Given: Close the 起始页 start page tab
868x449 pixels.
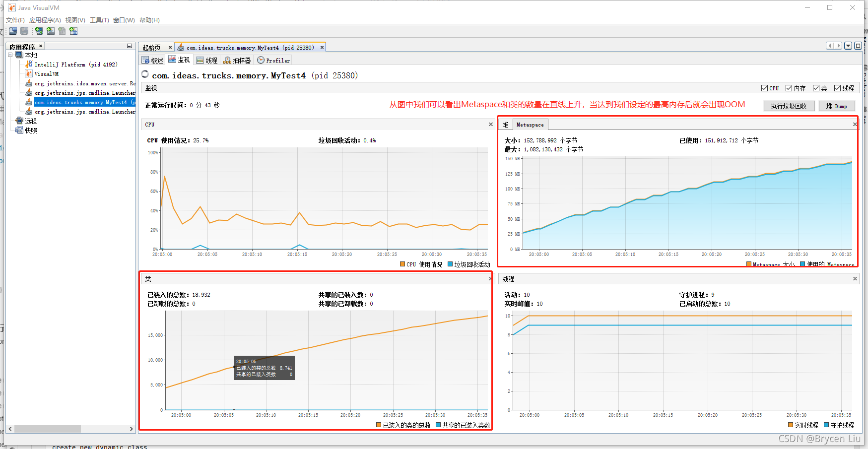Looking at the screenshot, I should coord(170,48).
